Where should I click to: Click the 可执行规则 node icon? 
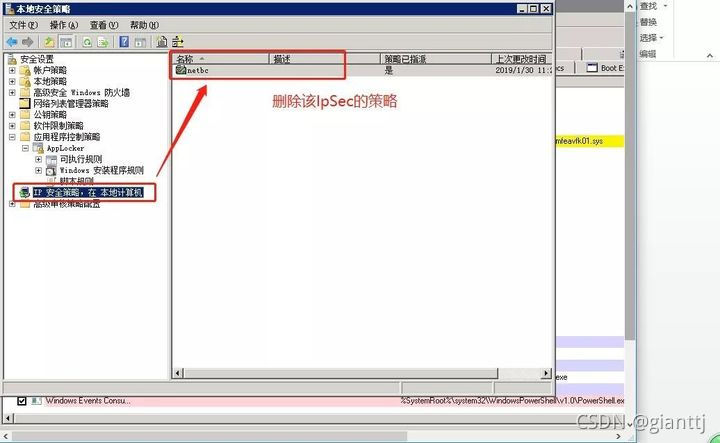point(51,159)
